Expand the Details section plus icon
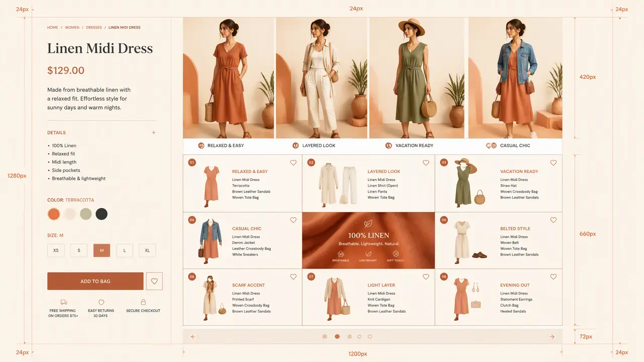The image size is (644, 362). [154, 133]
